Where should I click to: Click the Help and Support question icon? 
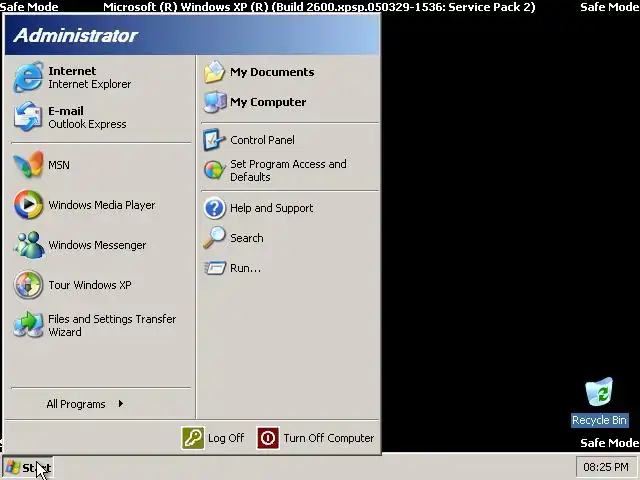tap(214, 208)
